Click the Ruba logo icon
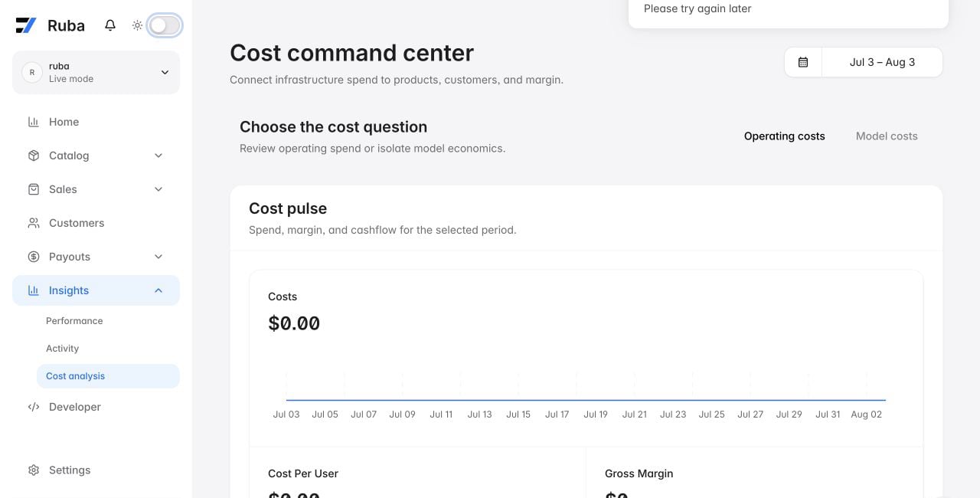This screenshot has width=980, height=498. pos(26,25)
